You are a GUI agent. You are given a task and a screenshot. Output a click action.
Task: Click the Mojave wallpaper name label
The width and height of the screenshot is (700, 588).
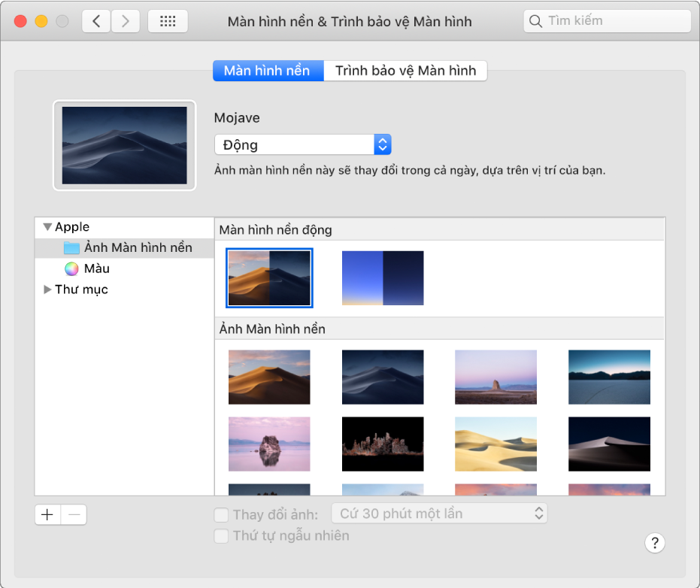[237, 118]
